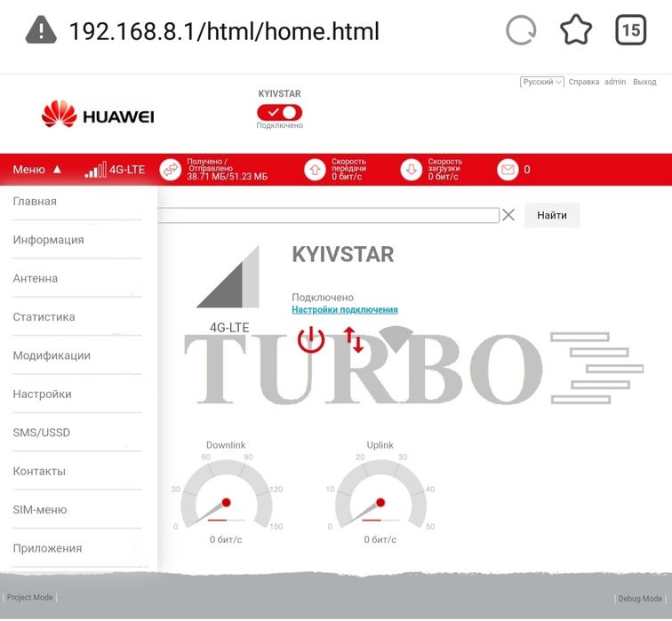This screenshot has height=621, width=672.
Task: Click the Huawei logo
Action: coord(98,115)
